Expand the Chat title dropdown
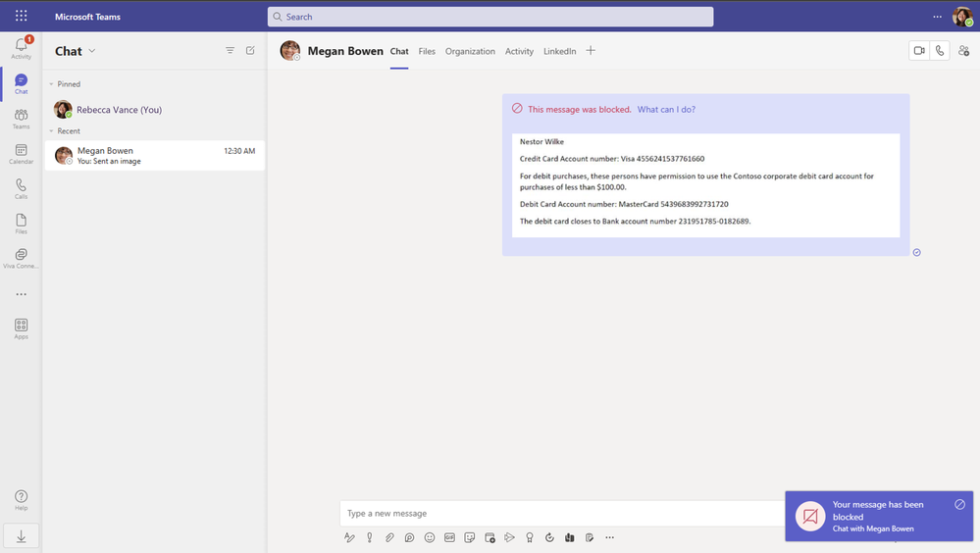 click(x=92, y=51)
